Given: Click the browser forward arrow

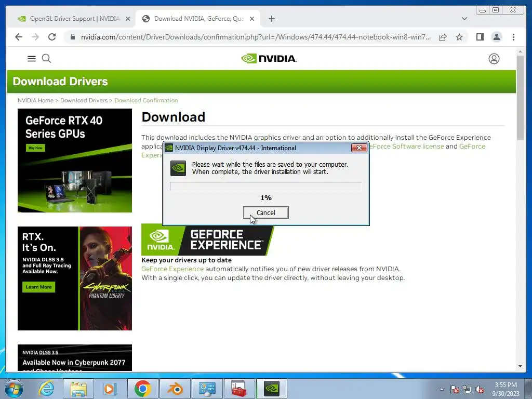Looking at the screenshot, I should coord(35,37).
